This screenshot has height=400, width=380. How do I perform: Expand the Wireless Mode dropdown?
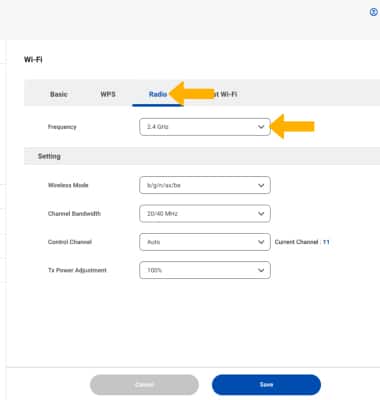pyautogui.click(x=205, y=185)
